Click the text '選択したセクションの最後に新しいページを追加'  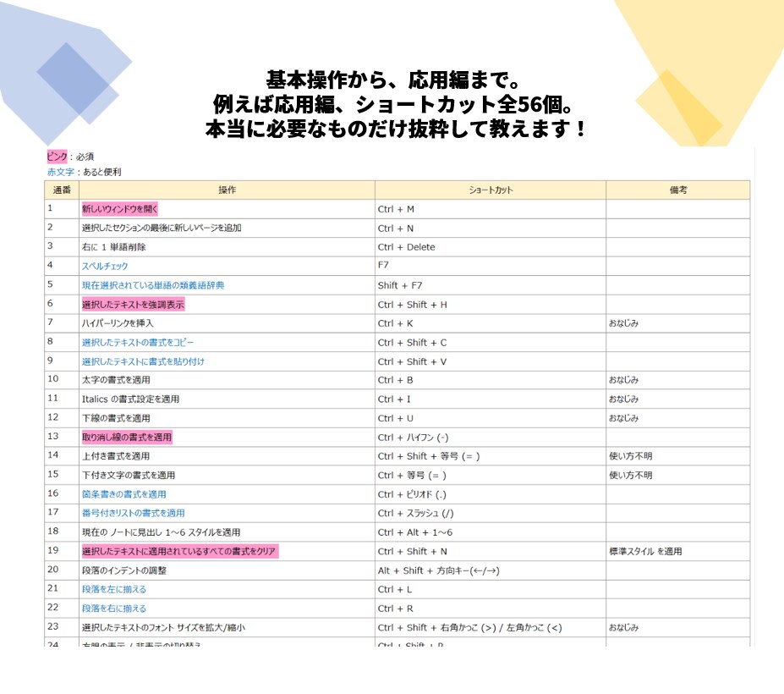162,229
